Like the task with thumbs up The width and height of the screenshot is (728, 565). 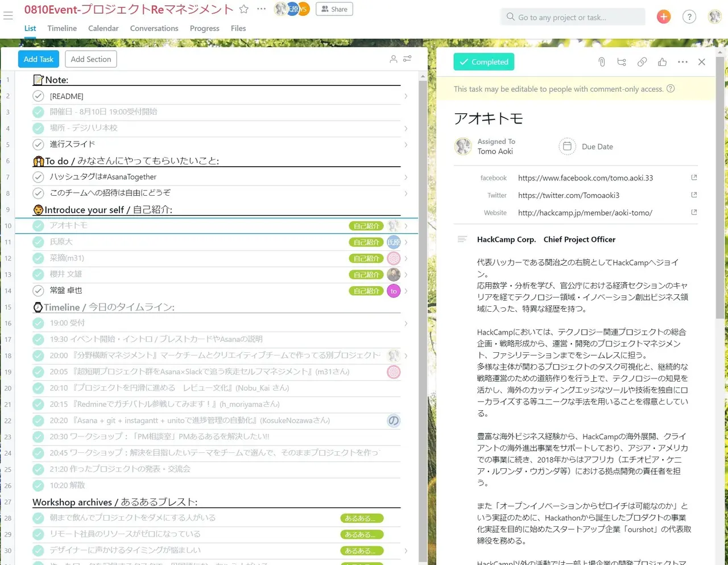[662, 62]
